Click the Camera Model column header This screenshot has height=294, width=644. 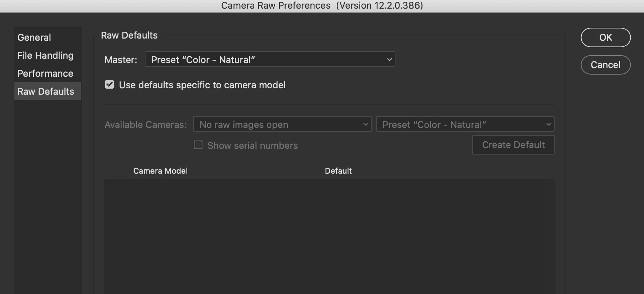(160, 171)
